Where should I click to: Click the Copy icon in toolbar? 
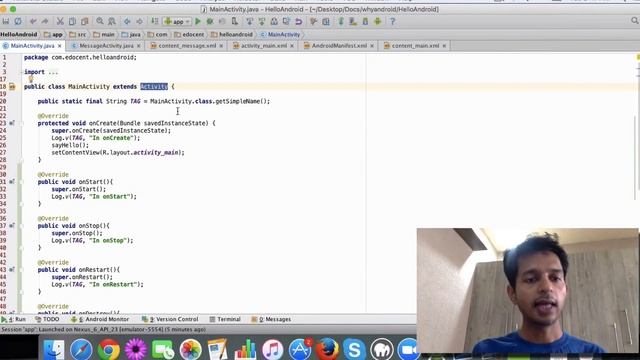coord(72,21)
